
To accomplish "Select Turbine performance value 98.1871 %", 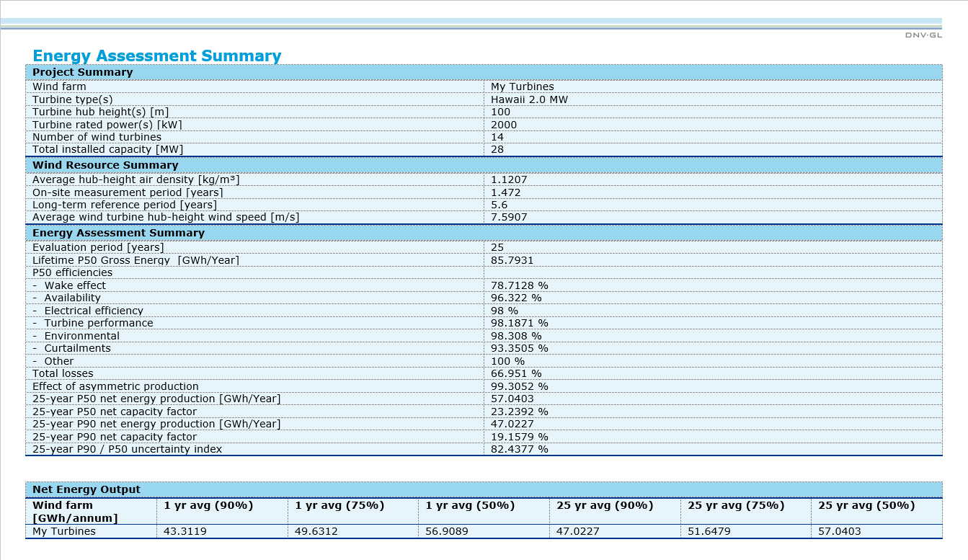I will tap(519, 323).
